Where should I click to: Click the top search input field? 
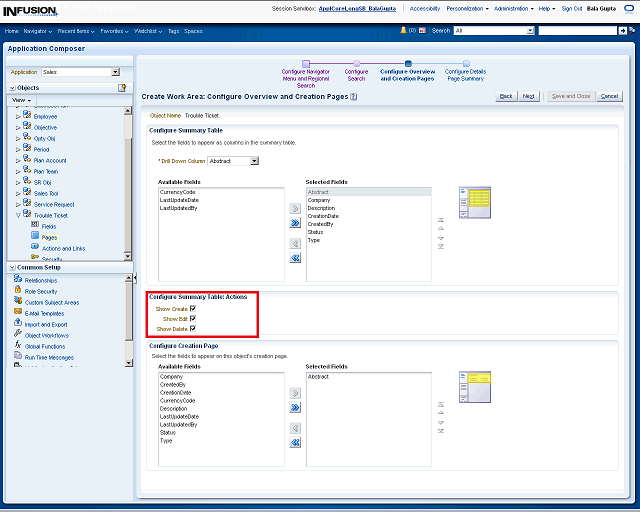pos(579,31)
